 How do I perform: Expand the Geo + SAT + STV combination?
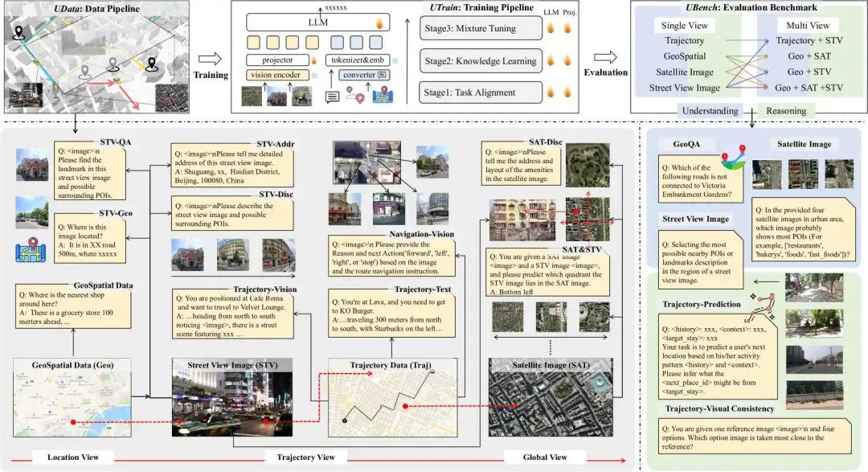(x=809, y=88)
